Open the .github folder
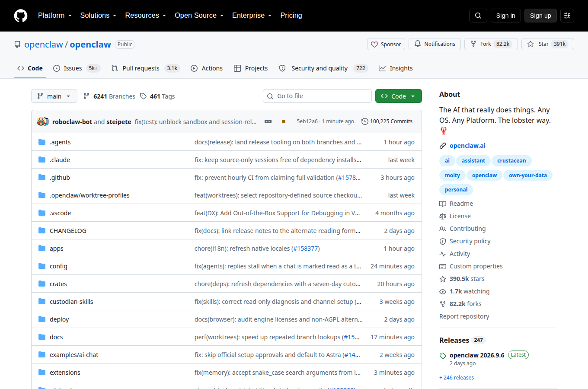Viewport: 588px width, 389px height. tap(60, 177)
